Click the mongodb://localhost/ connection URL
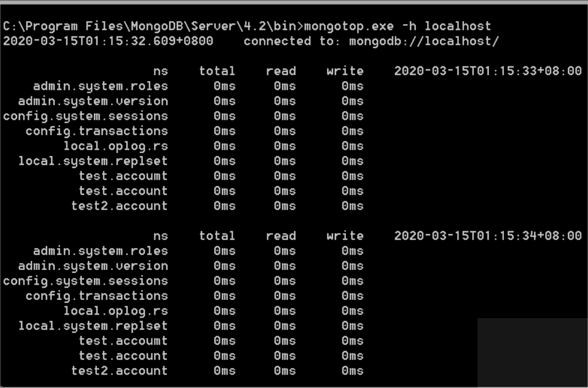Viewport: 588px width, 388px height. [424, 41]
